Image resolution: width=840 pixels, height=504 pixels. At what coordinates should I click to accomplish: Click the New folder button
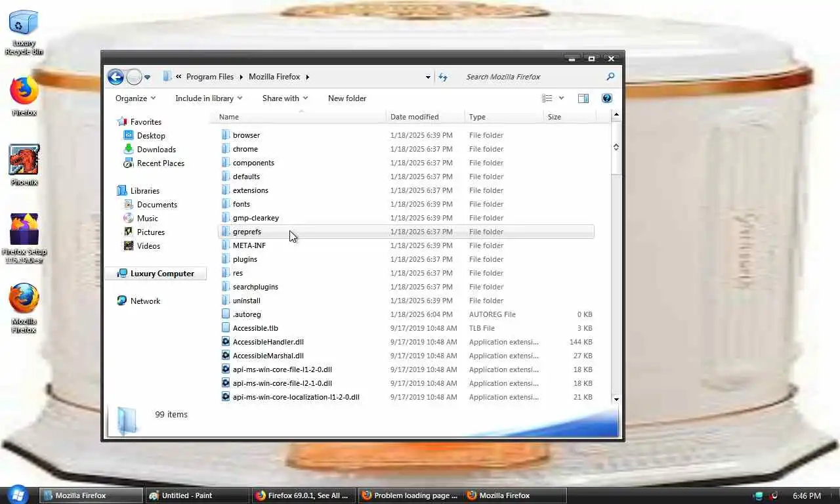coord(347,98)
